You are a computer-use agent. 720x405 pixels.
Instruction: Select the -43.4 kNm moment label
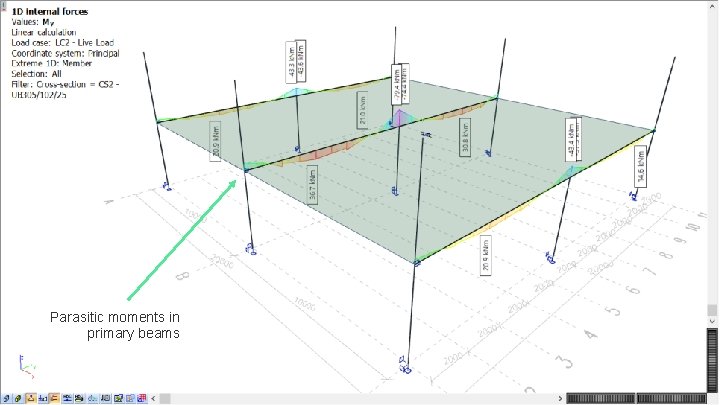click(x=571, y=139)
